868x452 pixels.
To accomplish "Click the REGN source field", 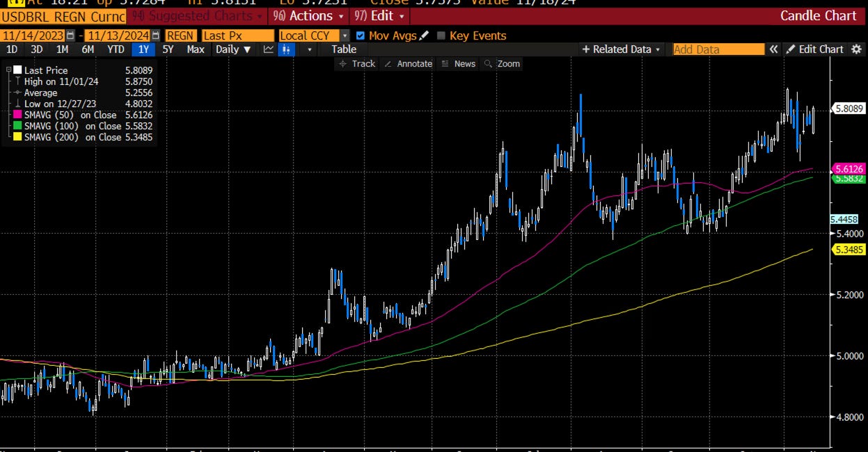I will (180, 35).
